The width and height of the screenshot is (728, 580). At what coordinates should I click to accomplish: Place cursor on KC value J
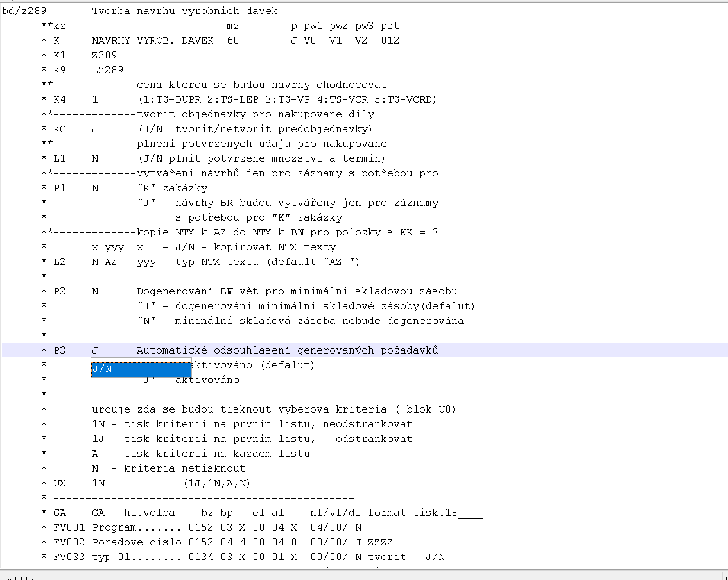95,129
